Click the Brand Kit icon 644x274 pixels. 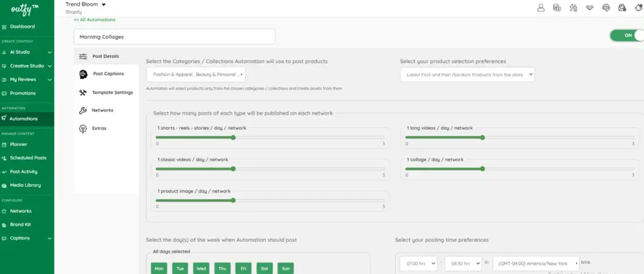tap(4, 225)
